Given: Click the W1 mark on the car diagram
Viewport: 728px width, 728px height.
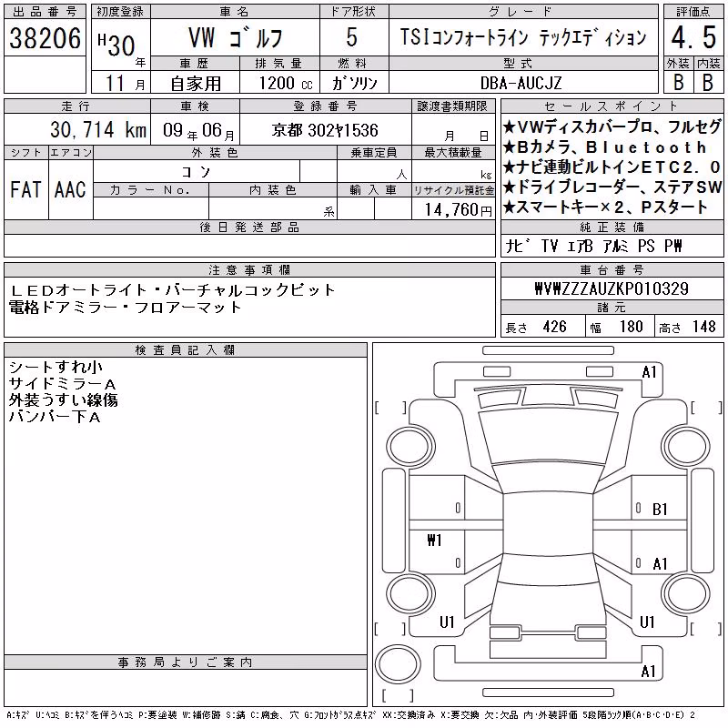Looking at the screenshot, I should coord(434,540).
